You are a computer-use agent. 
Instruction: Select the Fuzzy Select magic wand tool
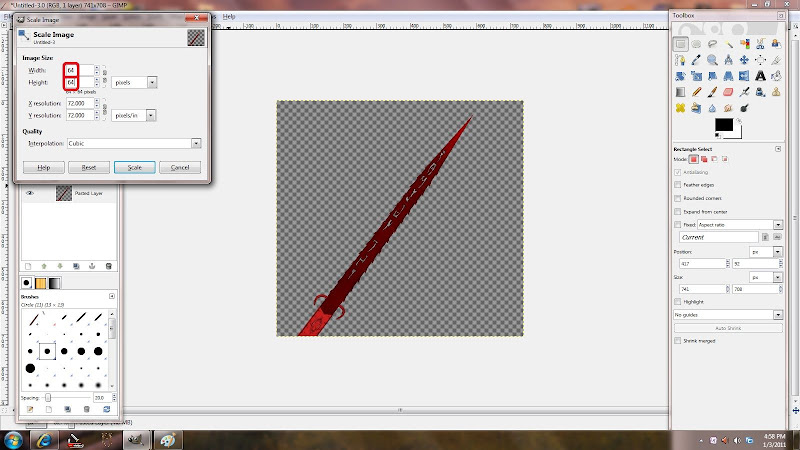click(x=728, y=44)
